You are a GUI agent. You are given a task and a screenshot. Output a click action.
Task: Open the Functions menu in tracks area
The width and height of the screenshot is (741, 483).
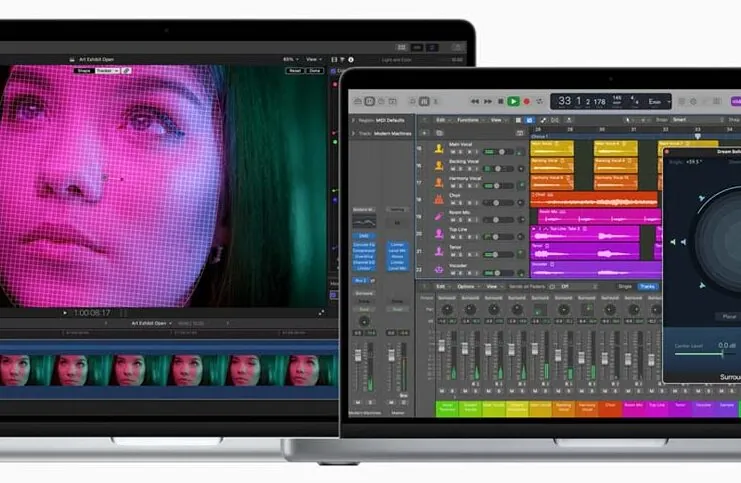[x=470, y=120]
